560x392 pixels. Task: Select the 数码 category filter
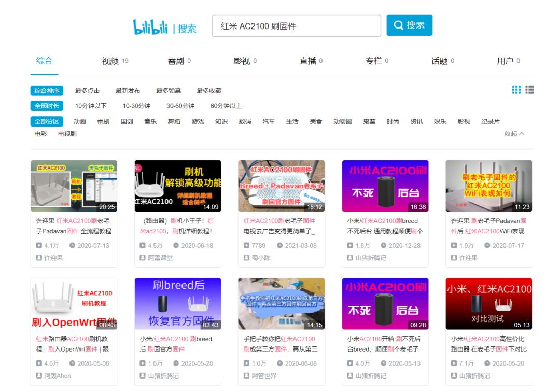tap(246, 121)
